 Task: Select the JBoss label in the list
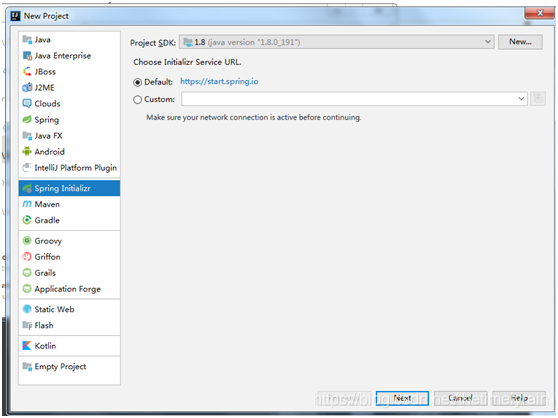tap(45, 72)
